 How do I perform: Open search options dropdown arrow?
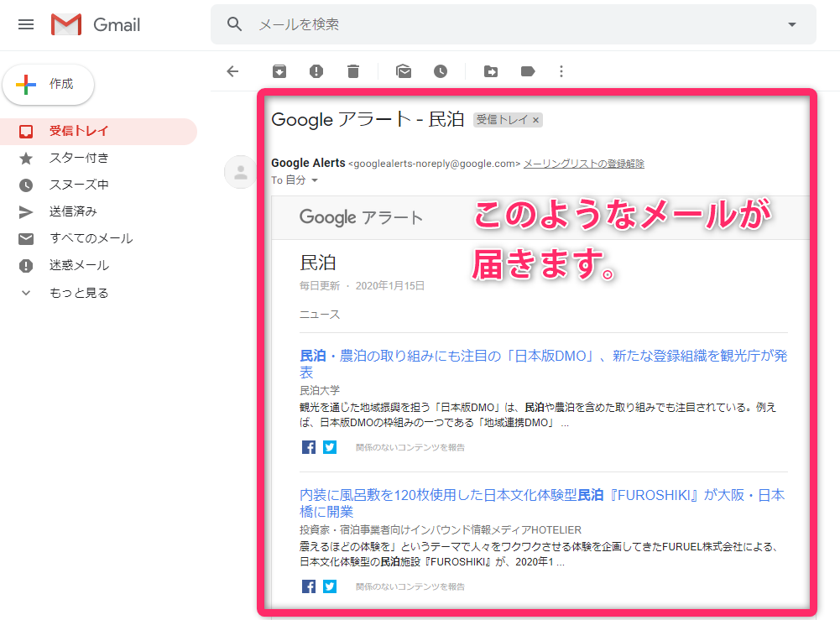pos(792,24)
